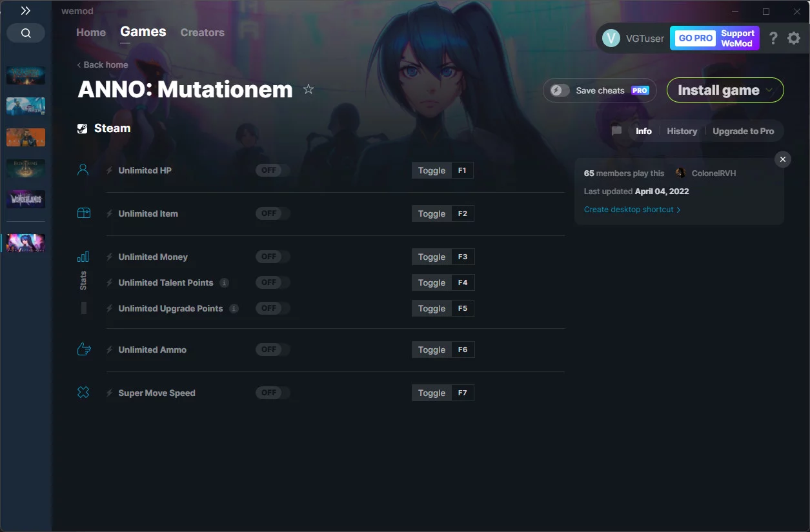Click the F2 hotkey box

[x=462, y=213]
